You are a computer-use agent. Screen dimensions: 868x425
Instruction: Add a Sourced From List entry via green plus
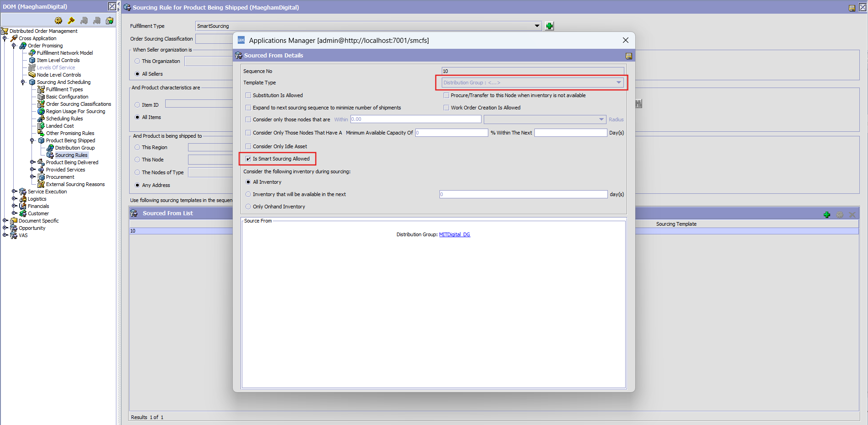(x=826, y=214)
